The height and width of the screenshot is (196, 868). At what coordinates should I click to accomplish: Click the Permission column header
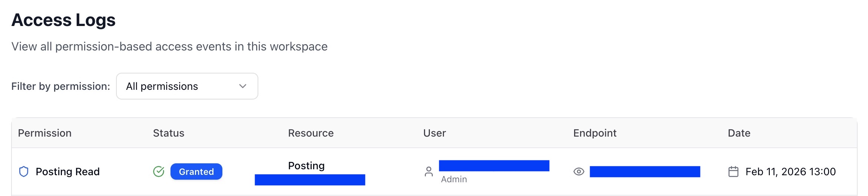(44, 133)
